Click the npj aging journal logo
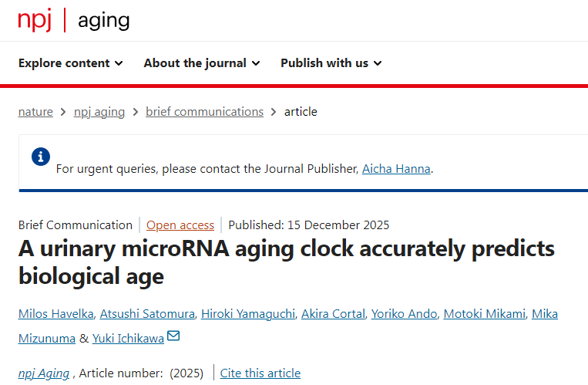 point(74,20)
